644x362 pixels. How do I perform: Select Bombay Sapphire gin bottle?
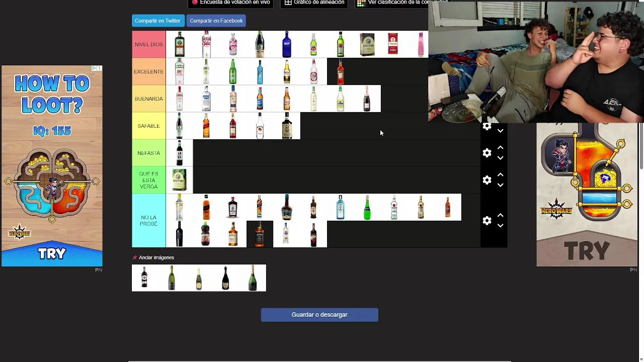[341, 207]
